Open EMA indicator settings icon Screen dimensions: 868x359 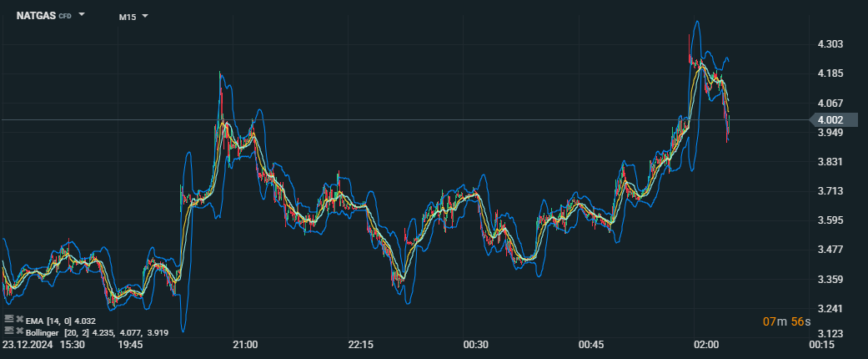pos(8,320)
